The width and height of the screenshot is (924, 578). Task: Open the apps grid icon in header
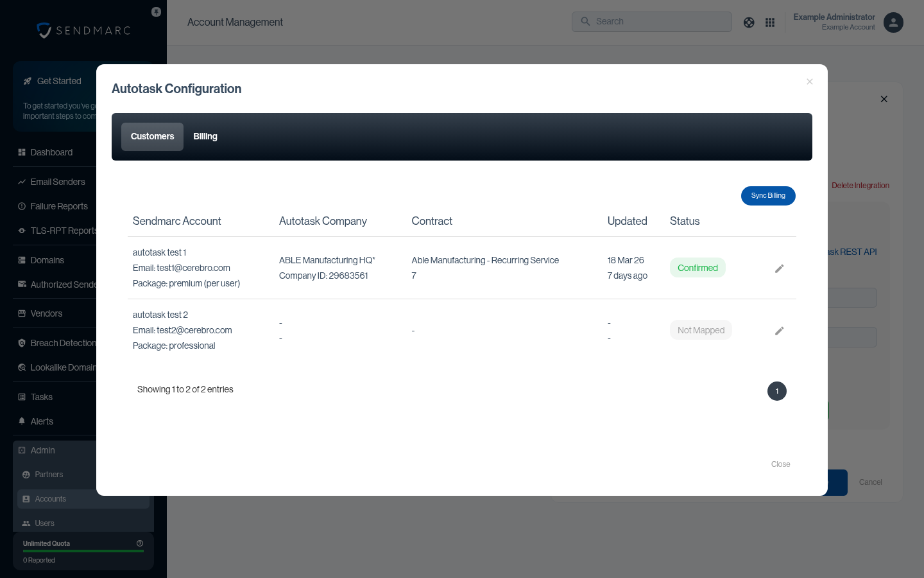coord(770,22)
